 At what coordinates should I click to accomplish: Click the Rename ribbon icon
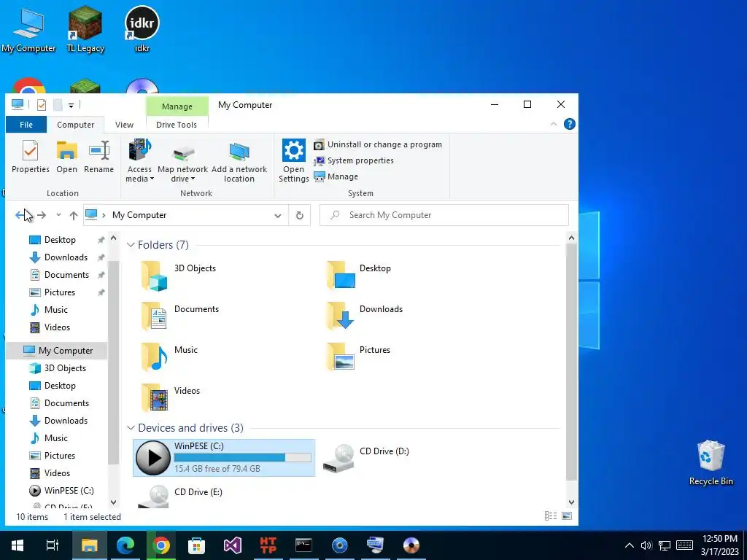(98, 157)
